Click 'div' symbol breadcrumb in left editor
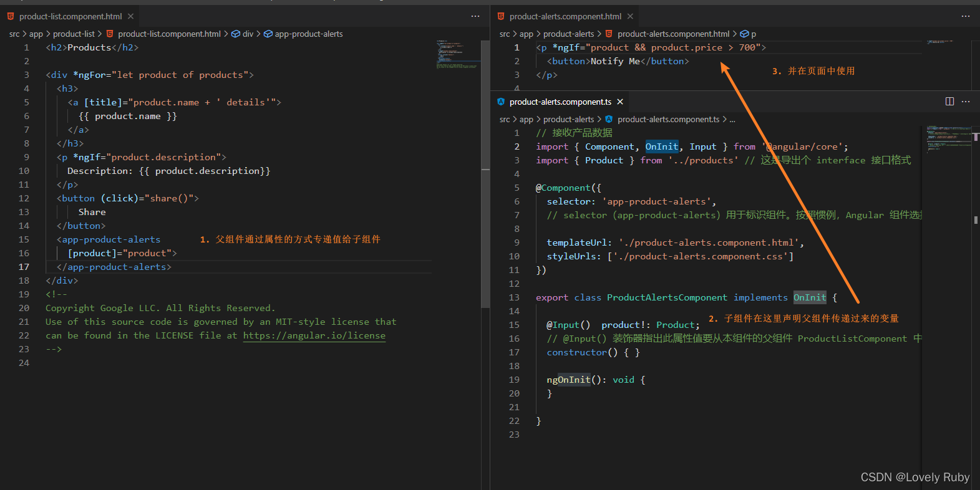The width and height of the screenshot is (980, 490). [x=248, y=34]
